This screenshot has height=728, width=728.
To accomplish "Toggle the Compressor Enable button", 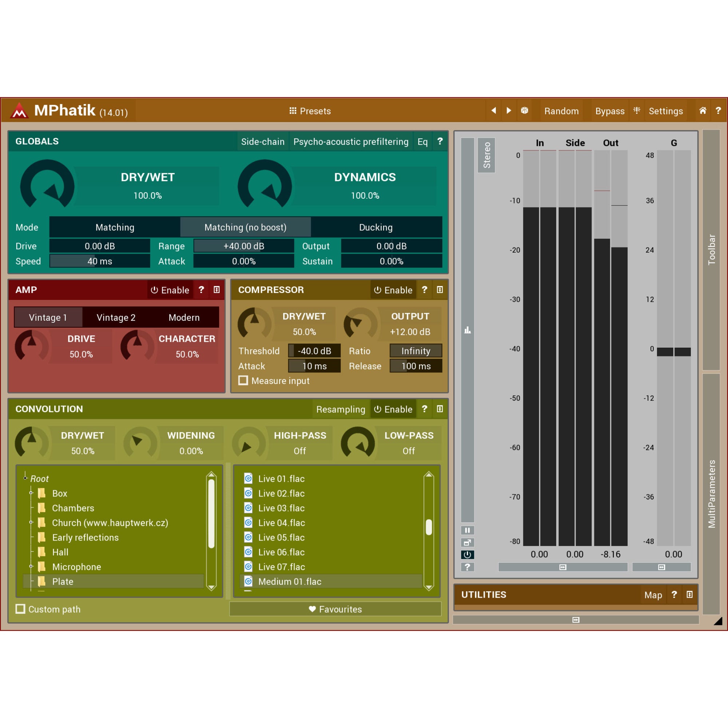I will [x=393, y=290].
